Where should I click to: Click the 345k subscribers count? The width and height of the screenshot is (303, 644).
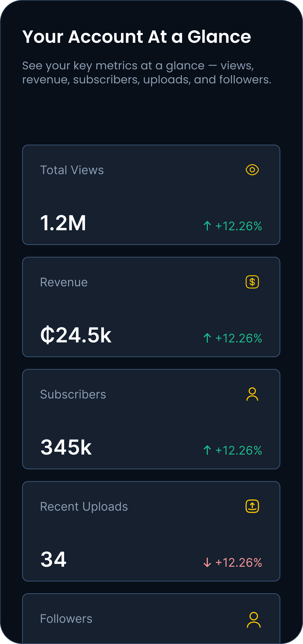pyautogui.click(x=66, y=447)
